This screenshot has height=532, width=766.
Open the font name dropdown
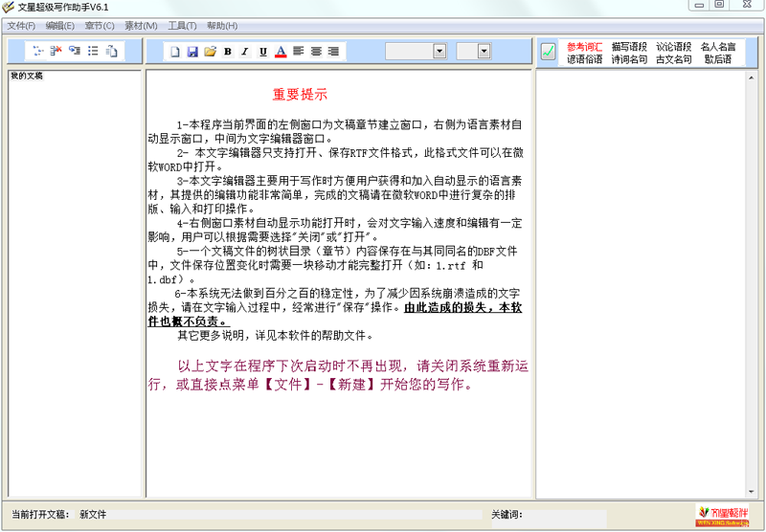[x=439, y=52]
